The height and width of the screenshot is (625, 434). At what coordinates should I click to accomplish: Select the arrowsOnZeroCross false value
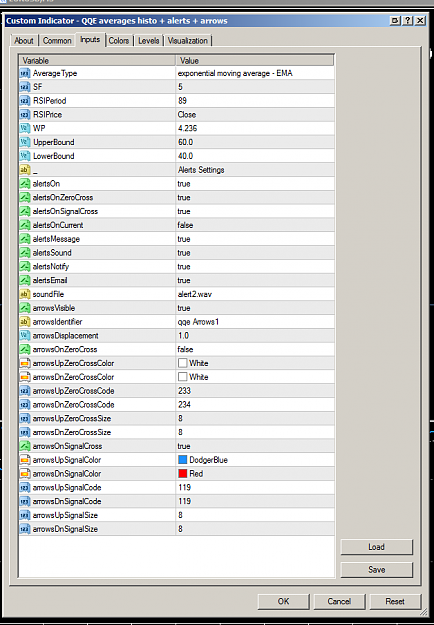[x=185, y=350]
